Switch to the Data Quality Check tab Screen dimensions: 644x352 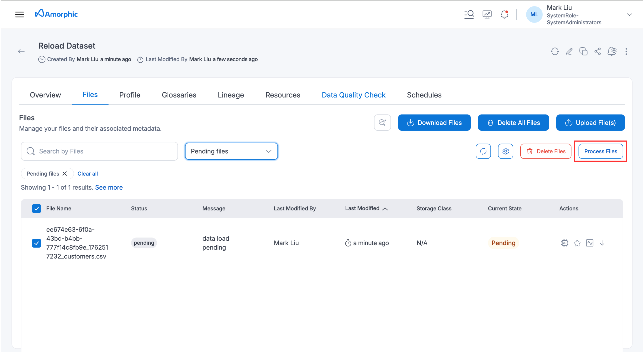[x=353, y=95]
